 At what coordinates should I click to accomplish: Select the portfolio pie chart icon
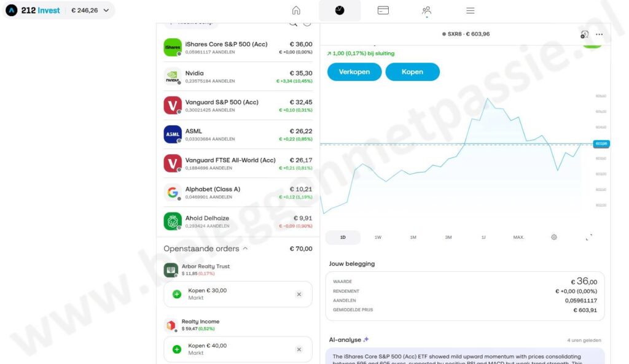[x=339, y=10]
